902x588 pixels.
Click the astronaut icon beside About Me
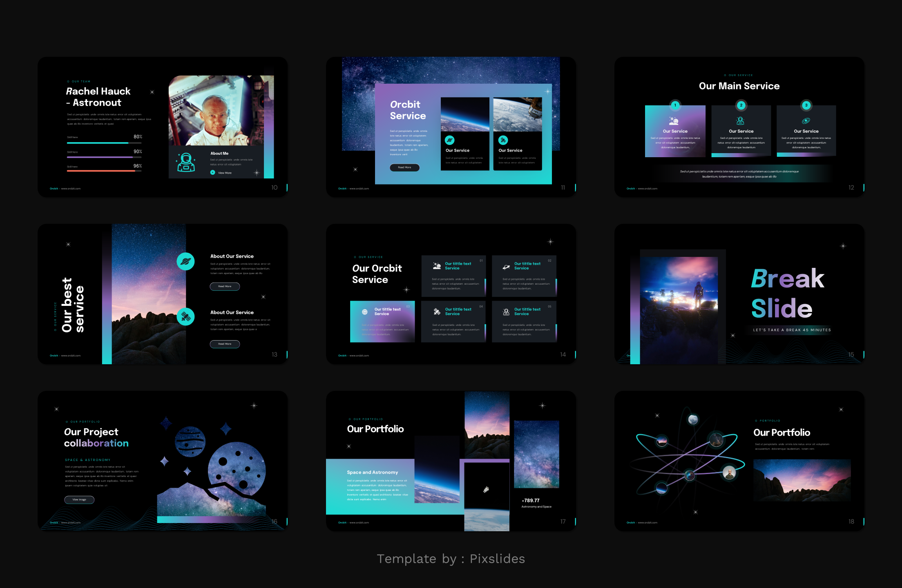[186, 163]
